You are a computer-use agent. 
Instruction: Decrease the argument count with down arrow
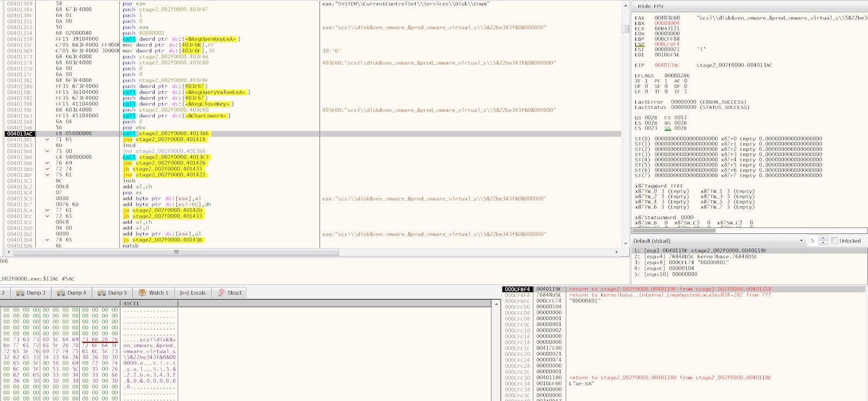(x=823, y=243)
